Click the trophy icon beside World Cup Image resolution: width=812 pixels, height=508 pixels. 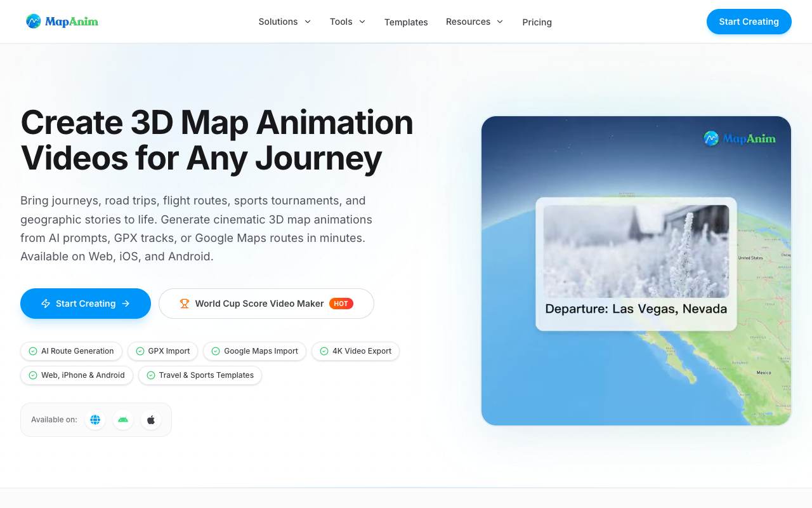click(x=185, y=304)
